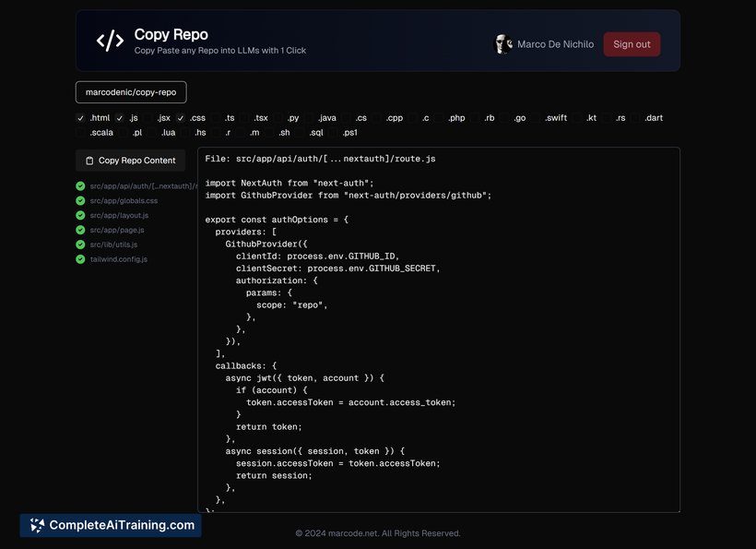756x549 pixels.
Task: Click the 'return session;' code line
Action: (x=274, y=476)
